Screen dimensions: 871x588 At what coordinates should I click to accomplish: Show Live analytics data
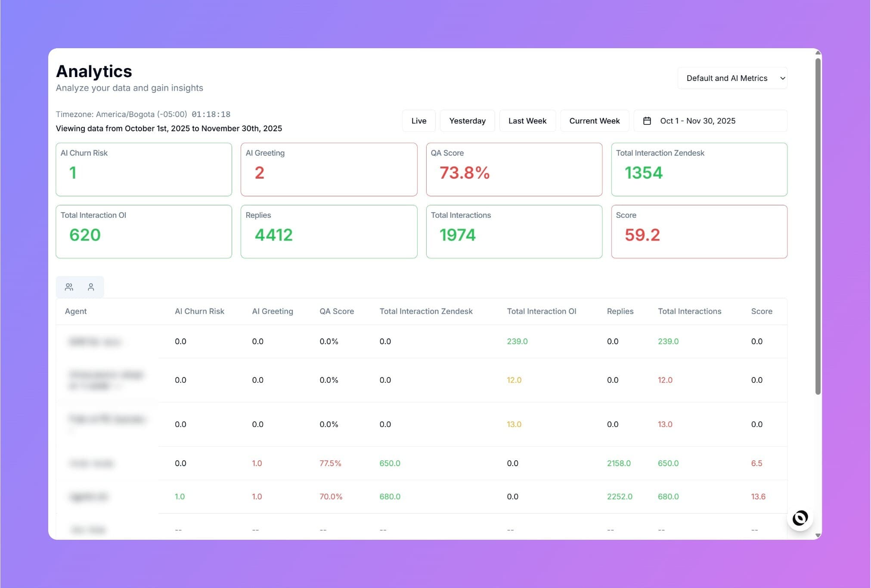click(x=418, y=121)
